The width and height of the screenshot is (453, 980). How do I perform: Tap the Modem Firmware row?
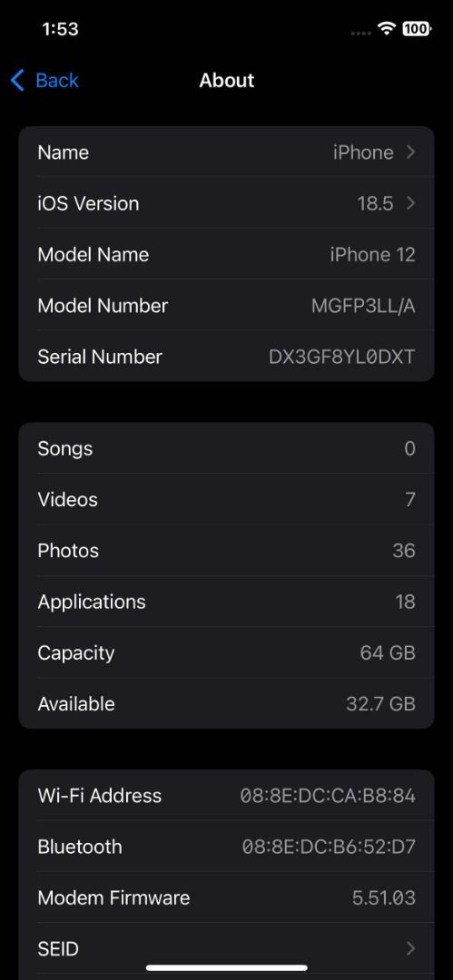pyautogui.click(x=227, y=898)
